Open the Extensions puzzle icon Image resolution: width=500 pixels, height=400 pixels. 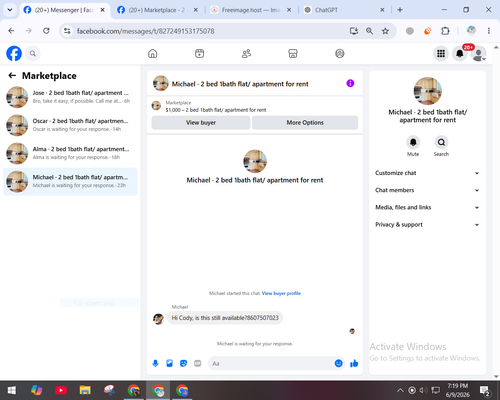click(x=445, y=31)
